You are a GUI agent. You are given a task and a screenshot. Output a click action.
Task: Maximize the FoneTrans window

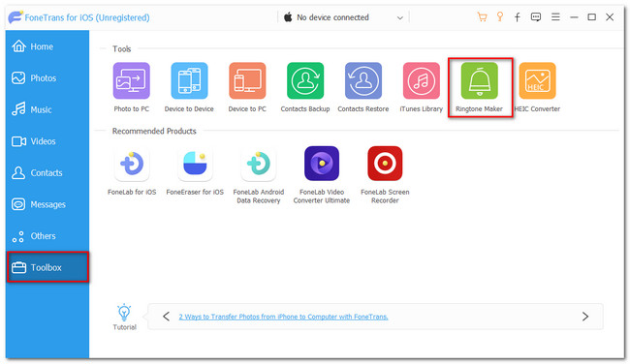pos(592,16)
